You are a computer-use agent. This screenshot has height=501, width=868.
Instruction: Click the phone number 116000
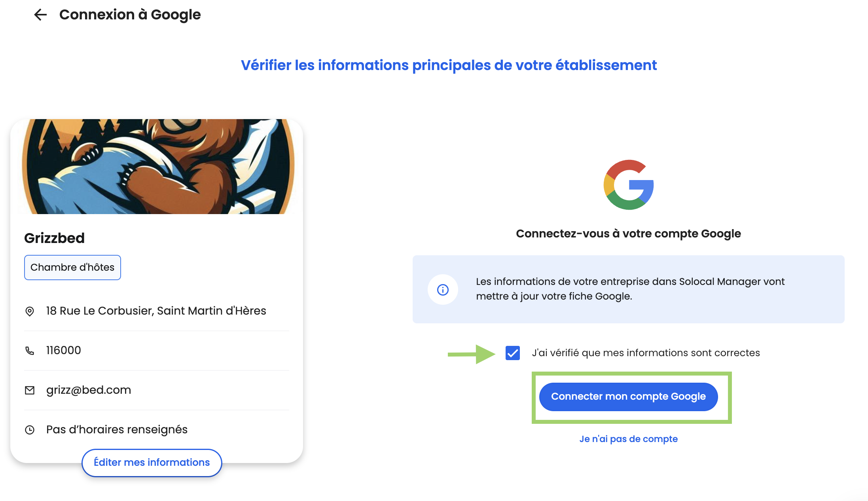64,351
